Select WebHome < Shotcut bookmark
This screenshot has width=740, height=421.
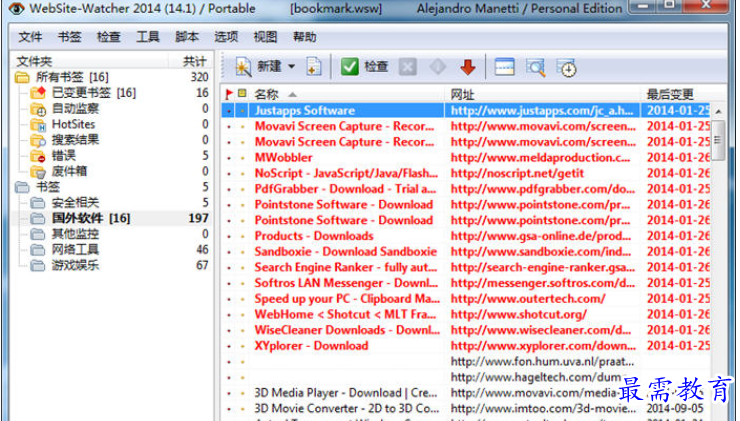466,314
